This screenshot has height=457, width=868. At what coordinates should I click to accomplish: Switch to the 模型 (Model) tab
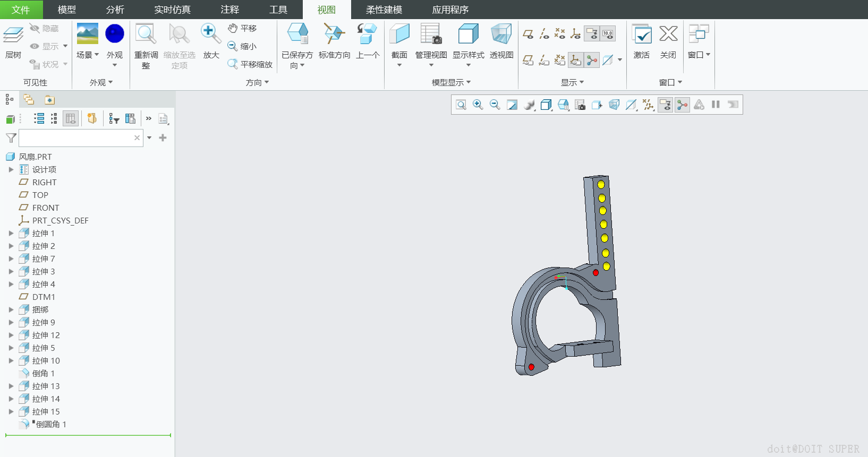tap(66, 10)
